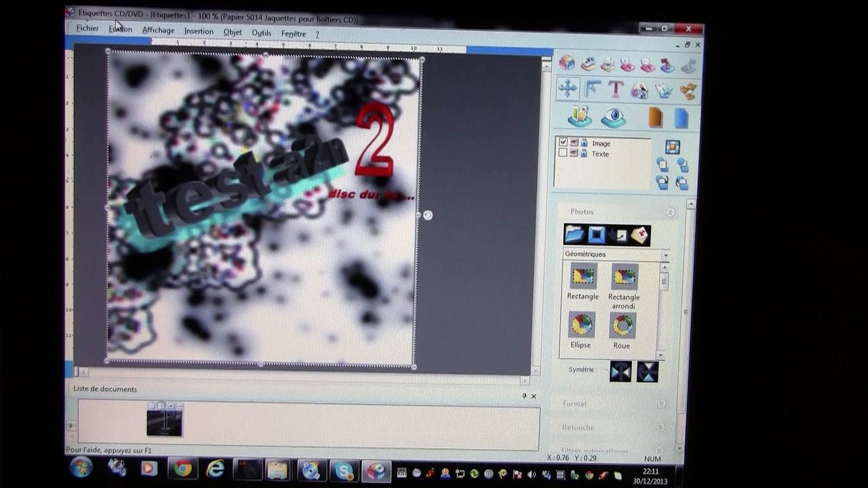
Task: Click the move-backward-one-level icon
Action: click(x=682, y=183)
